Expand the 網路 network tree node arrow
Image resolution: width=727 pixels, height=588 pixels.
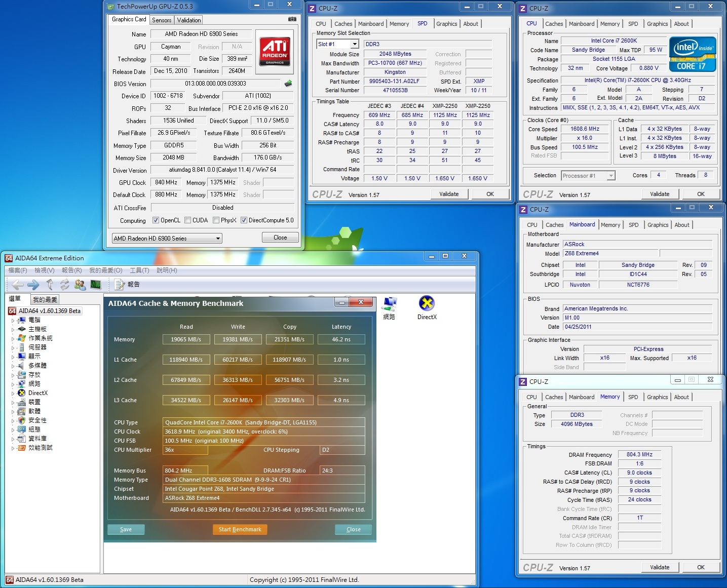point(13,384)
